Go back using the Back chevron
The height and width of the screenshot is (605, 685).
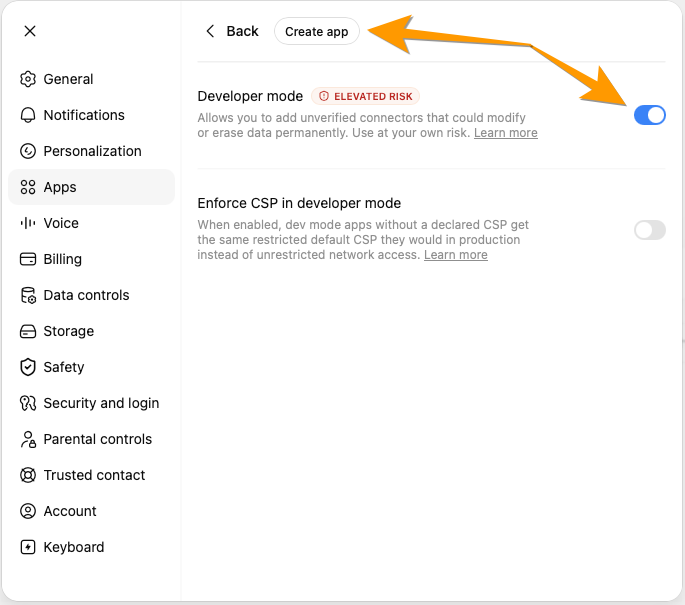click(210, 31)
